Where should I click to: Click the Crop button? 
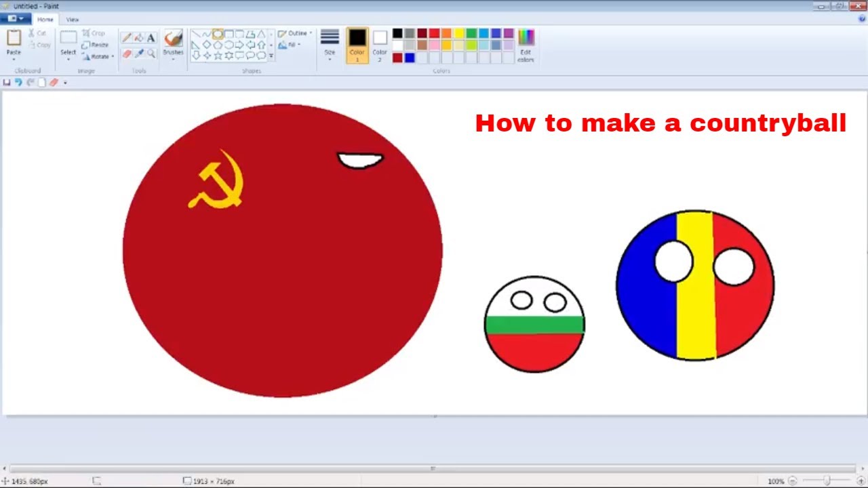[x=94, y=33]
